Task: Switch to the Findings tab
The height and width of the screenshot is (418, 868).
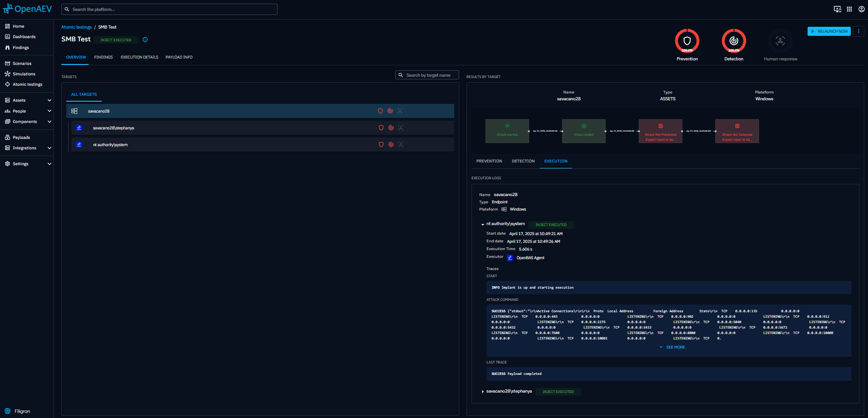Action: click(103, 57)
